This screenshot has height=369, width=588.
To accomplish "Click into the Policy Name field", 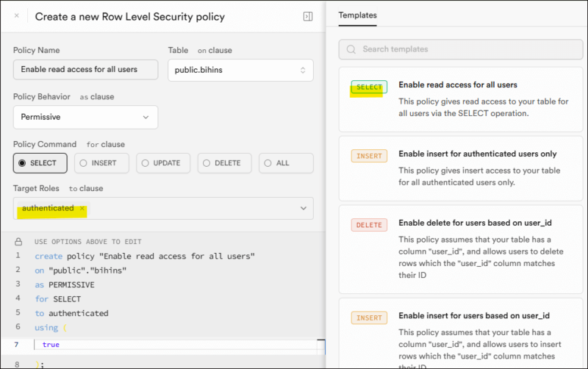I will (85, 70).
